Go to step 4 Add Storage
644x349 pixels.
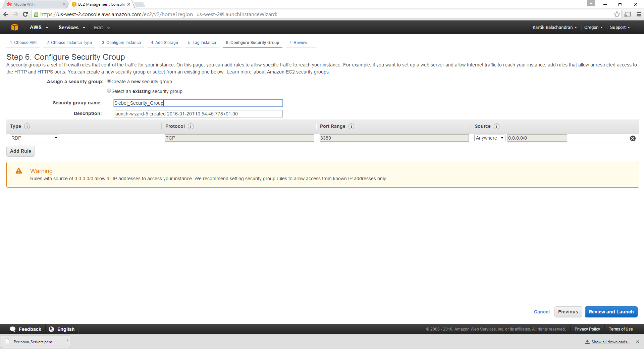pos(164,43)
